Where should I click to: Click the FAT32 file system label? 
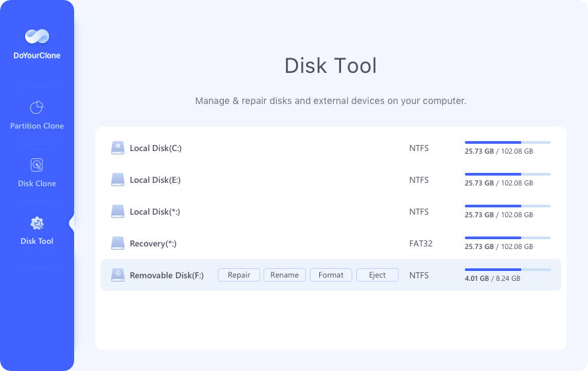pos(420,244)
